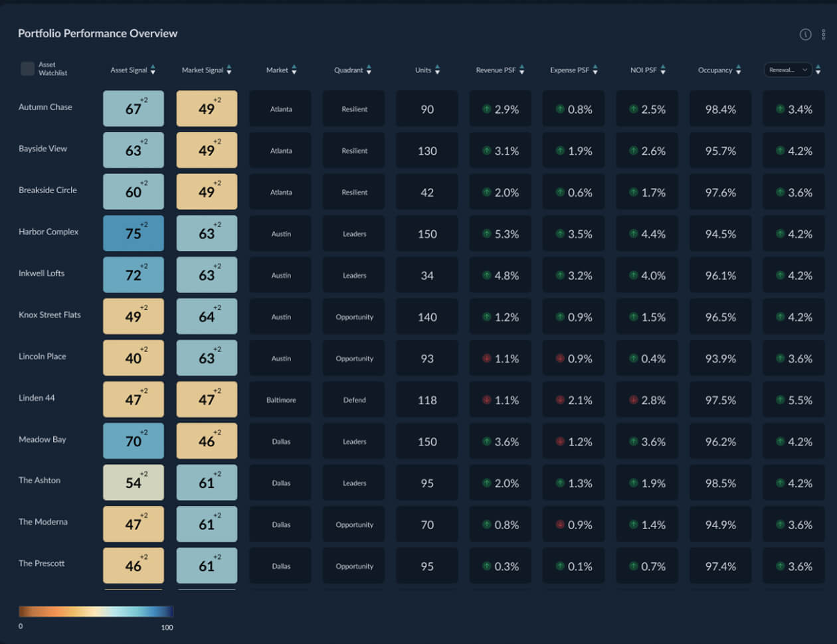
Task: Open the info icon next to the title
Action: pos(805,35)
